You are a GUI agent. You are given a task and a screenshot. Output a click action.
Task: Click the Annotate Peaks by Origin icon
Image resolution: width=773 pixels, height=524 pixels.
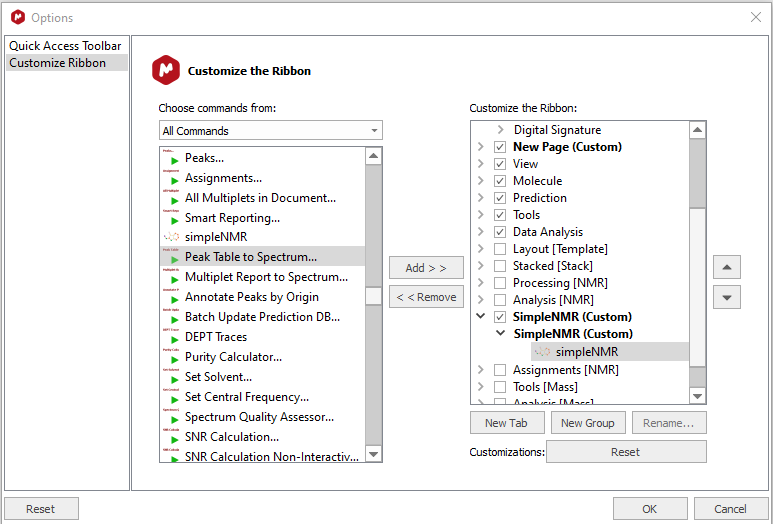(x=171, y=297)
